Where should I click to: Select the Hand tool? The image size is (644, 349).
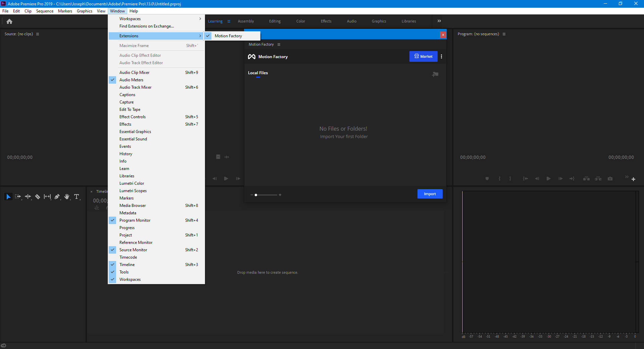(x=67, y=197)
